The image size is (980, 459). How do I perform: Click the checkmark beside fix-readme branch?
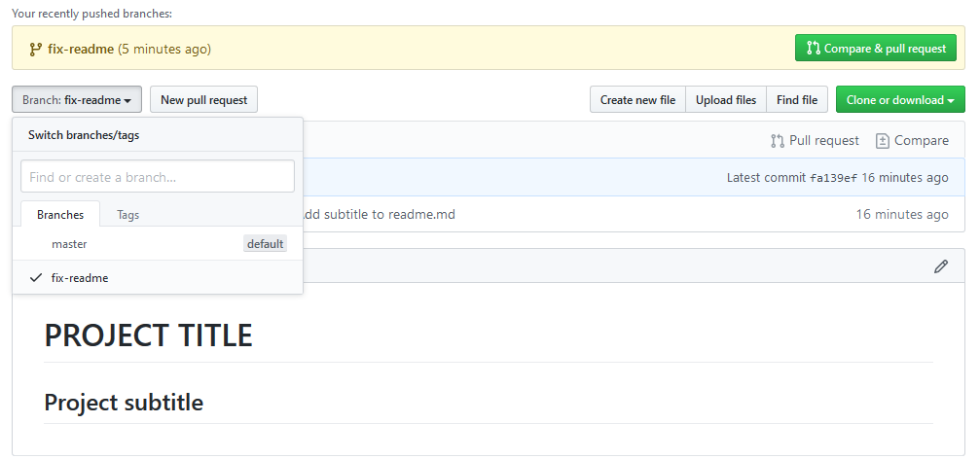pyautogui.click(x=36, y=278)
